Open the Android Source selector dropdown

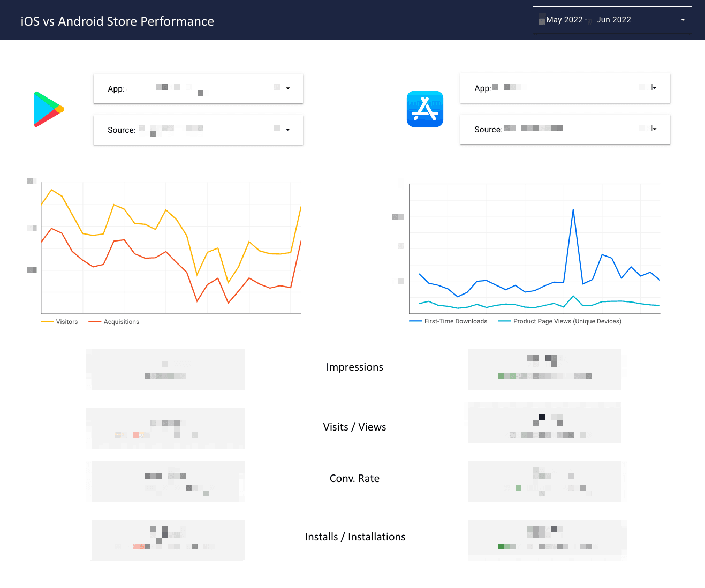198,130
